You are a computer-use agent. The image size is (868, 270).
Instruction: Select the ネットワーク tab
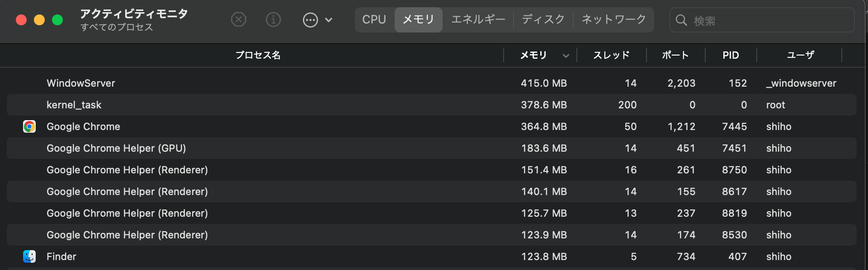[x=613, y=19]
